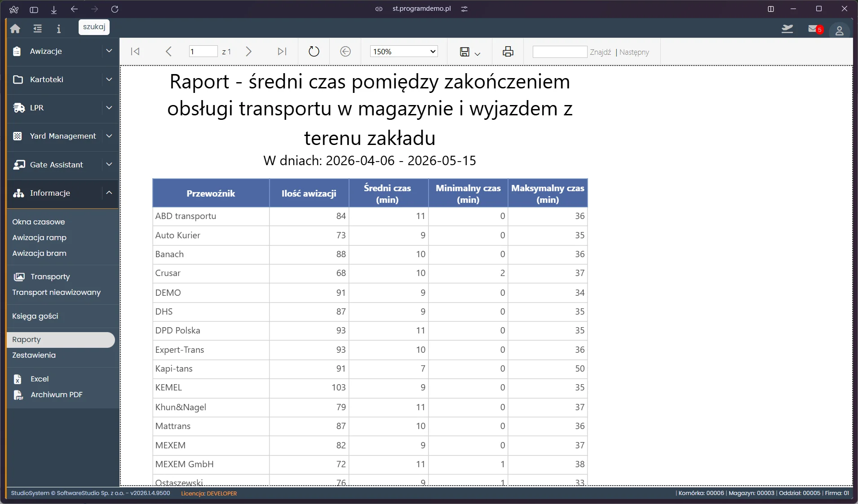This screenshot has width=858, height=504.
Task: Refresh the report
Action: (314, 52)
